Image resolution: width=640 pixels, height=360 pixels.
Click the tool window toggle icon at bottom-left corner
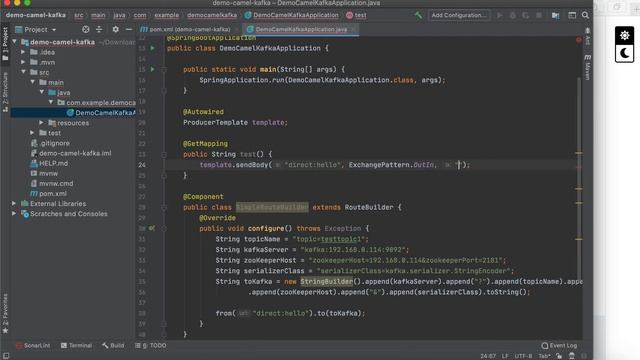pos(6,356)
